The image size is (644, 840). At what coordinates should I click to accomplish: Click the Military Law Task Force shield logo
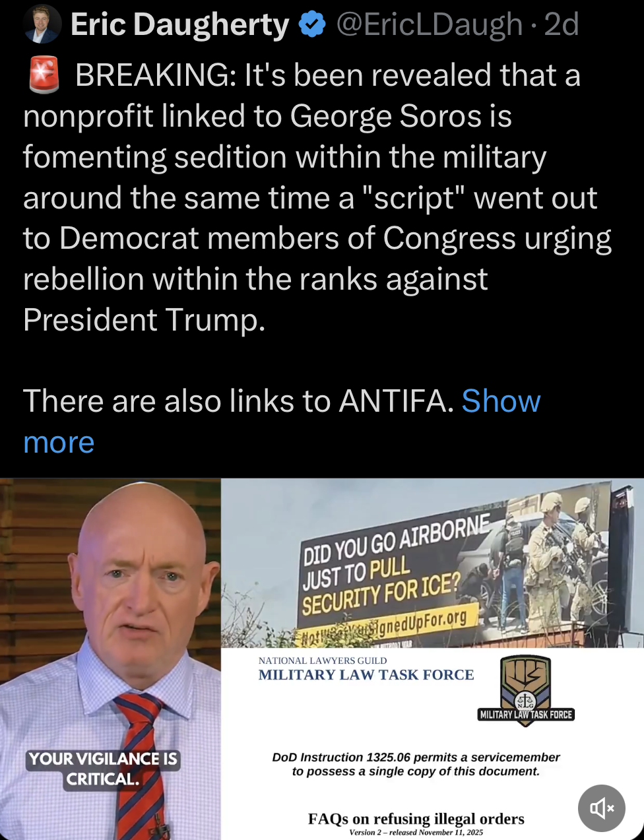526,690
